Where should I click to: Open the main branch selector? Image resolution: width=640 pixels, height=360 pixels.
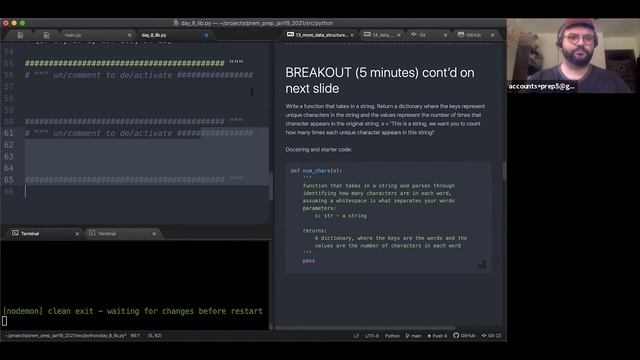[x=413, y=336]
